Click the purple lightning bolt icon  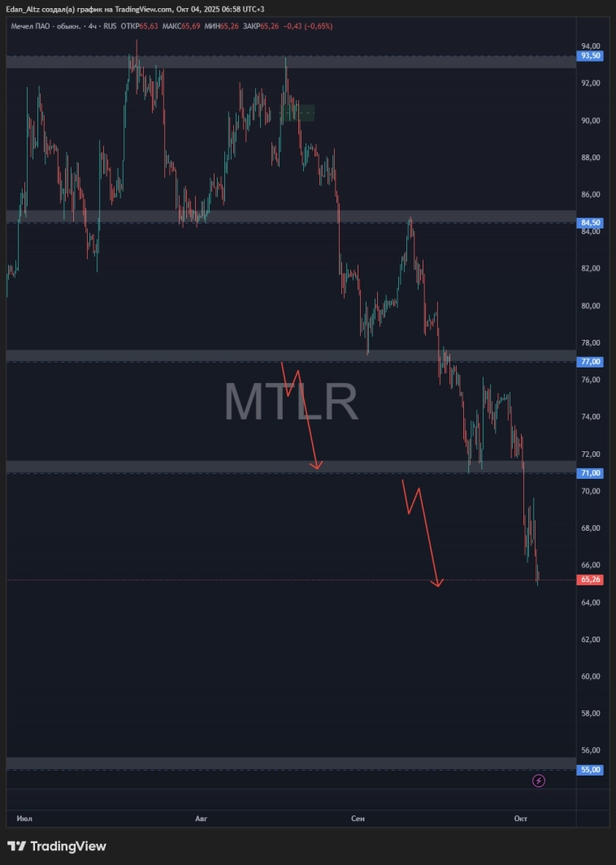tap(539, 780)
